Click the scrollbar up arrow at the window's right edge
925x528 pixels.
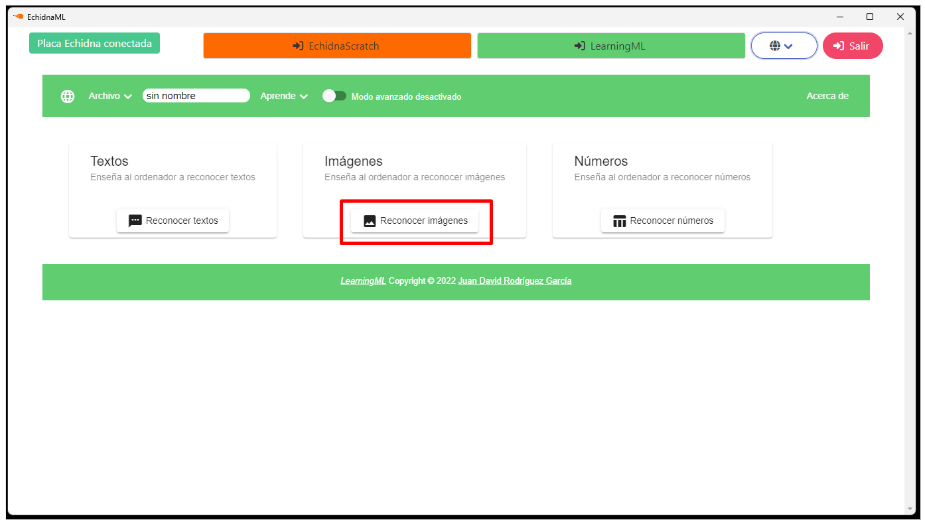point(909,34)
